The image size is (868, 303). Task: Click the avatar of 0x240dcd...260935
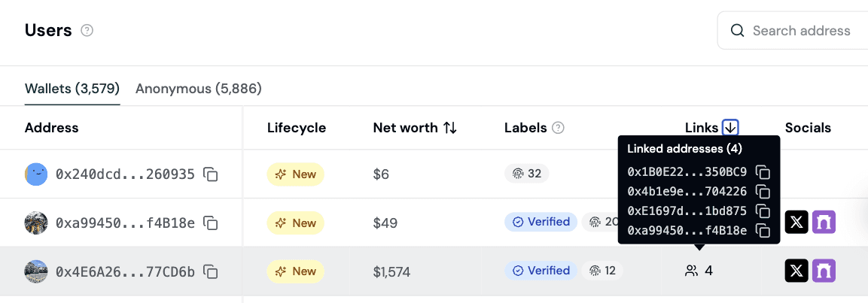[x=36, y=174]
